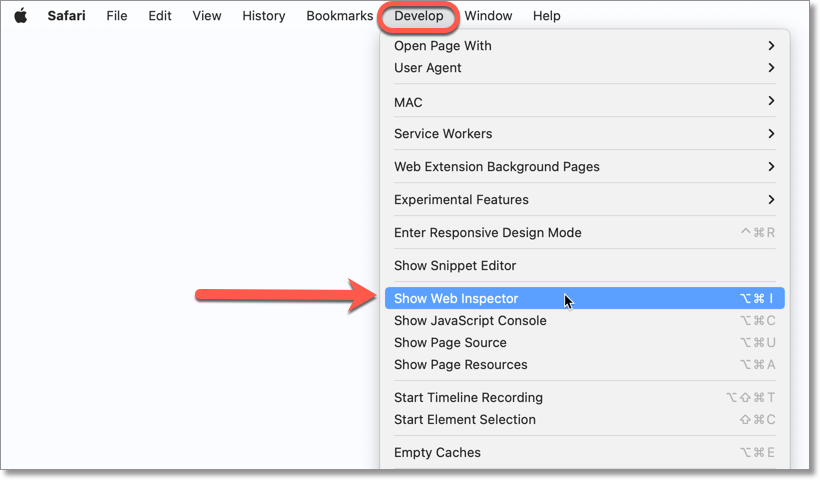820x480 pixels.
Task: Choose Enter Responsive Design Mode
Action: point(585,233)
